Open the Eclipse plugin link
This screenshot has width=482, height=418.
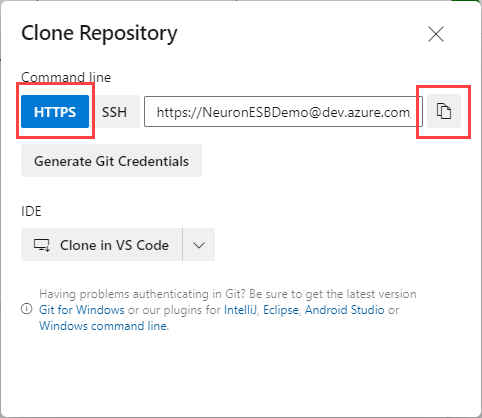(281, 310)
